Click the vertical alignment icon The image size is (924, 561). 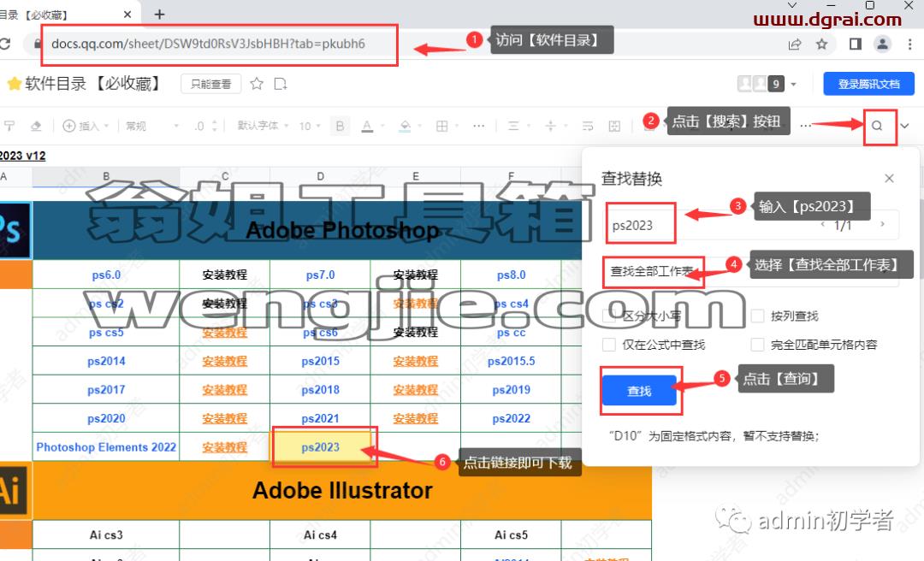tap(550, 126)
